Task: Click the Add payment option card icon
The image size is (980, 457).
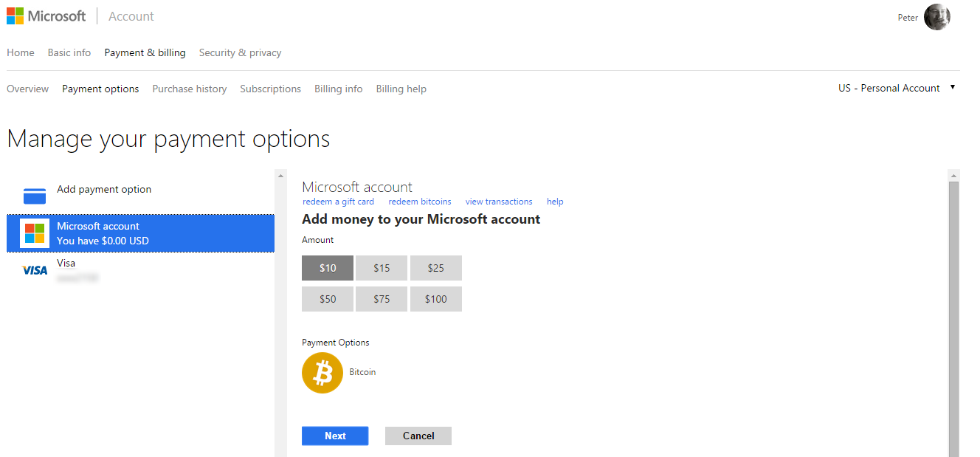Action: point(35,196)
